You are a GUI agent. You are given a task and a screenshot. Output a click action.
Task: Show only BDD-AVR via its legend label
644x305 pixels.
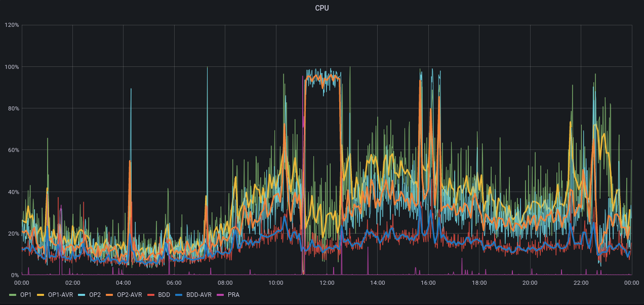coord(198,295)
